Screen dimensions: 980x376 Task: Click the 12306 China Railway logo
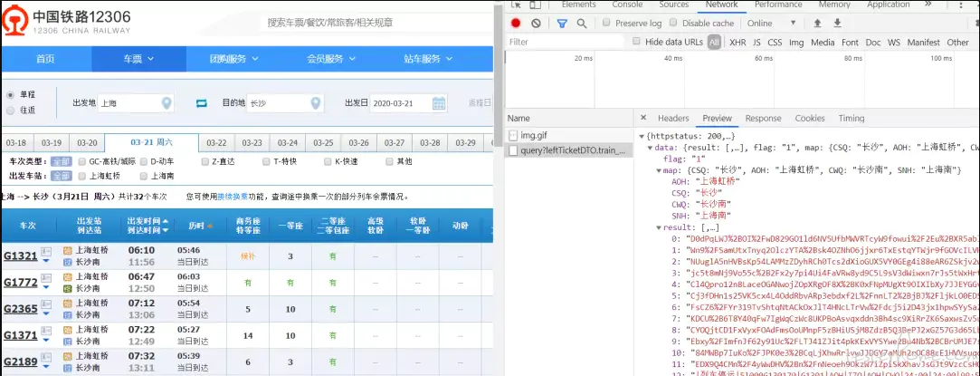pos(68,21)
